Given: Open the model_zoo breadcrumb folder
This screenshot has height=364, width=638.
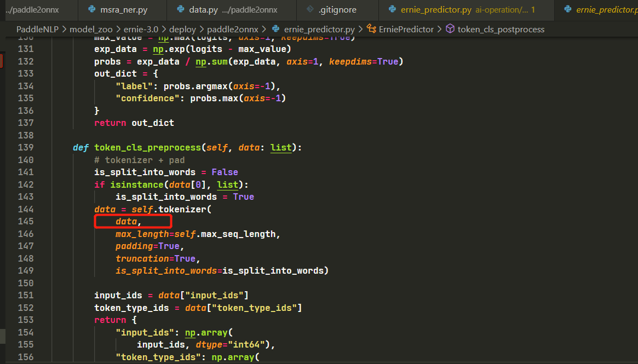Looking at the screenshot, I should [x=91, y=29].
